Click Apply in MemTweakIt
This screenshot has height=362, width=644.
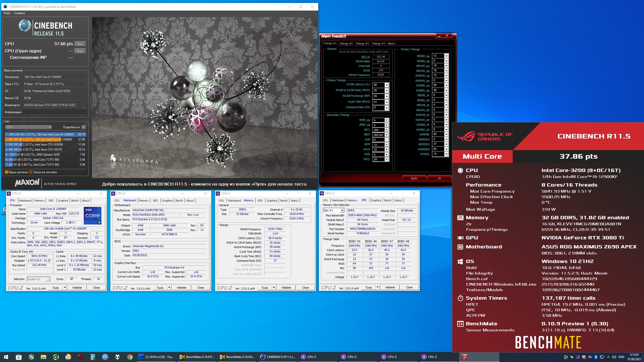tap(414, 178)
